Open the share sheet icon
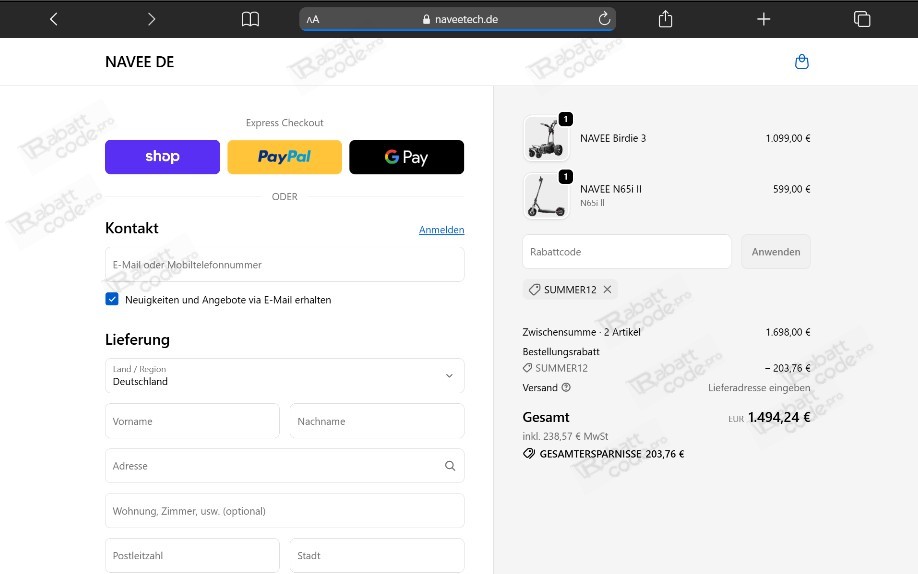Screen dimensions: 918x574 pyautogui.click(x=665, y=19)
